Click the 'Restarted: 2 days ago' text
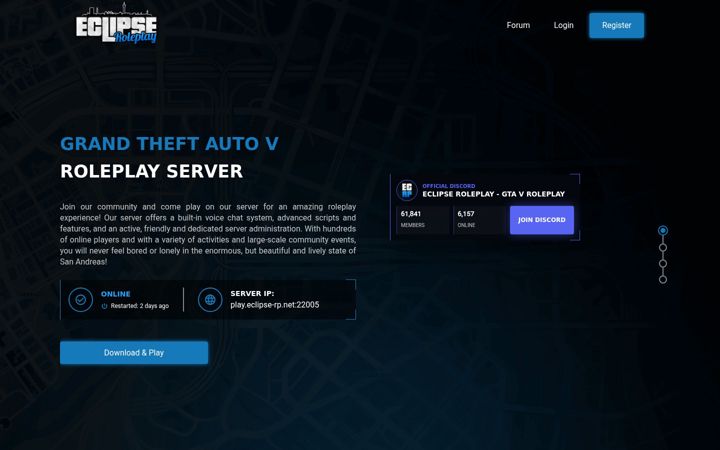The image size is (720, 450). (140, 306)
